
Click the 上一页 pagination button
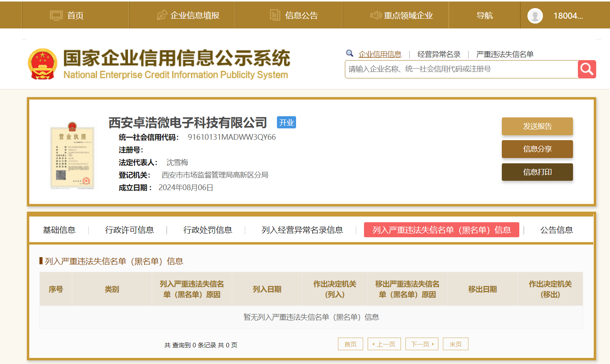point(384,344)
